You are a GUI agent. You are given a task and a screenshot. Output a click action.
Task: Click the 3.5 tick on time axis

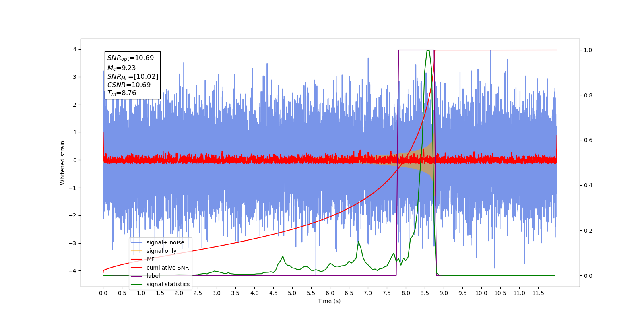[x=235, y=293]
